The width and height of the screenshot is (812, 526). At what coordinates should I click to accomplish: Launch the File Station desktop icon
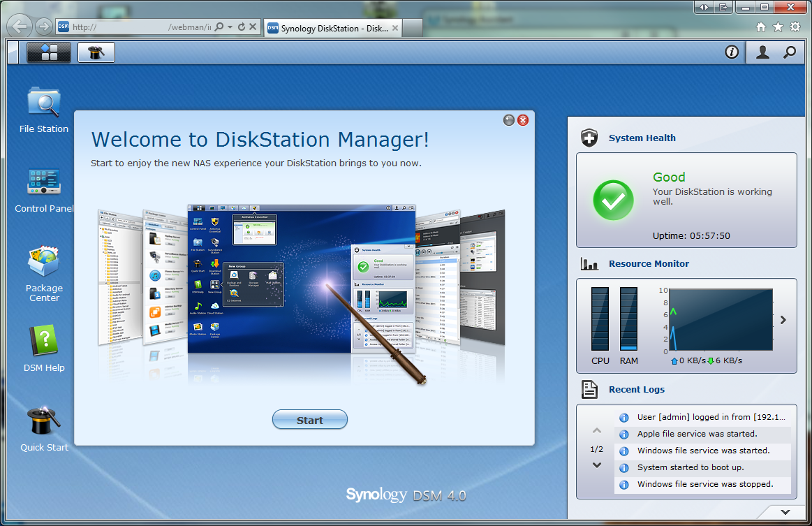(44, 110)
